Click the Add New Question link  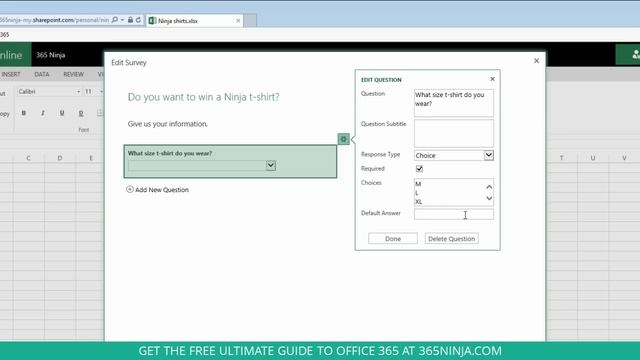[162, 190]
